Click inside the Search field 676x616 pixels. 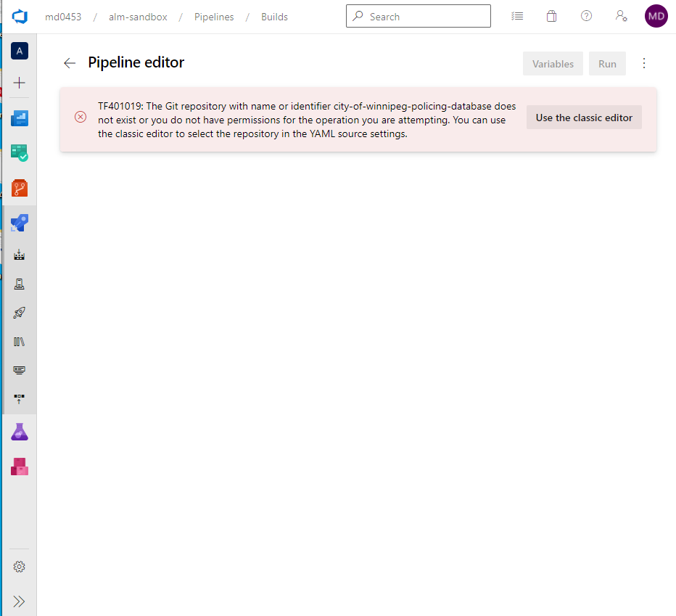tap(418, 16)
